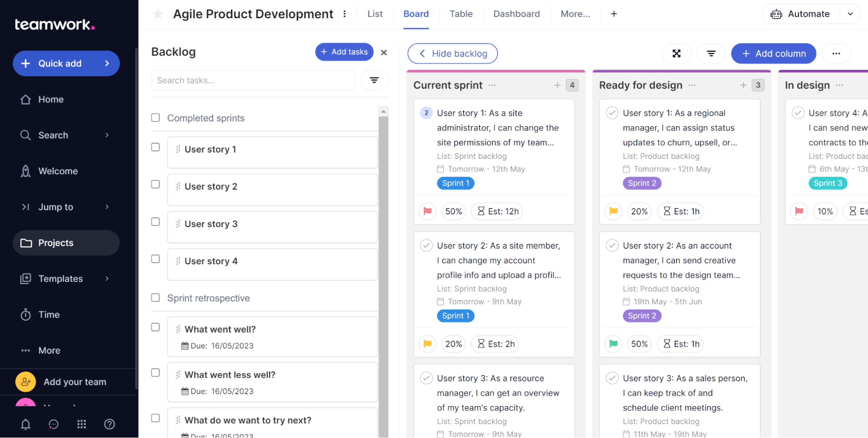868x438 pixels.
Task: Tick the What went well? checkbox
Action: click(155, 327)
